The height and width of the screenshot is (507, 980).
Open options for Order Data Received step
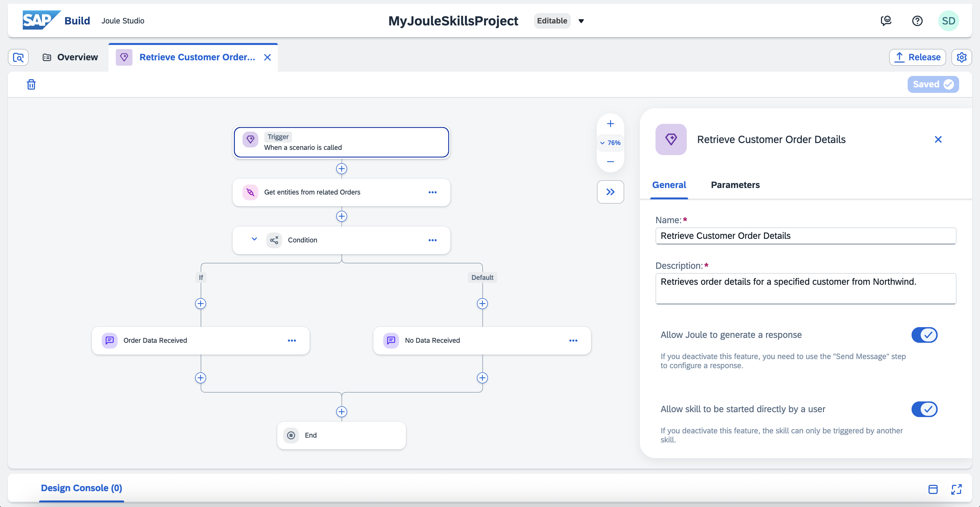[291, 341]
